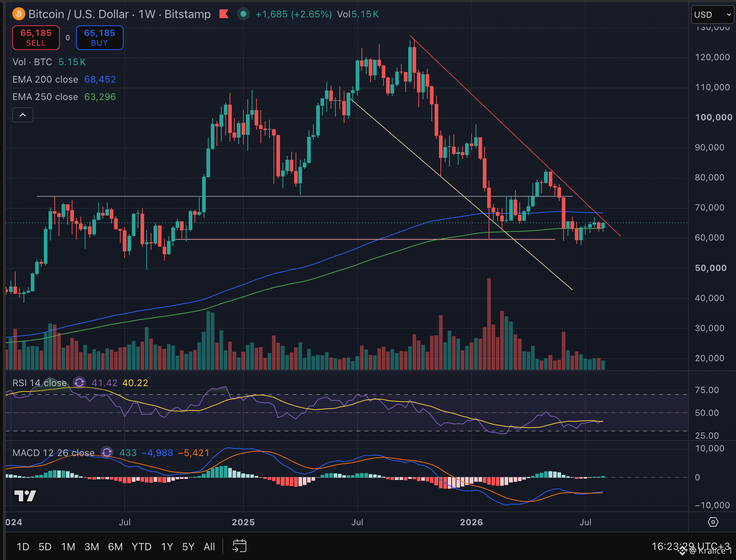This screenshot has width=736, height=560.
Task: Click the MACD 10,000 scale label
Action: pyautogui.click(x=710, y=448)
